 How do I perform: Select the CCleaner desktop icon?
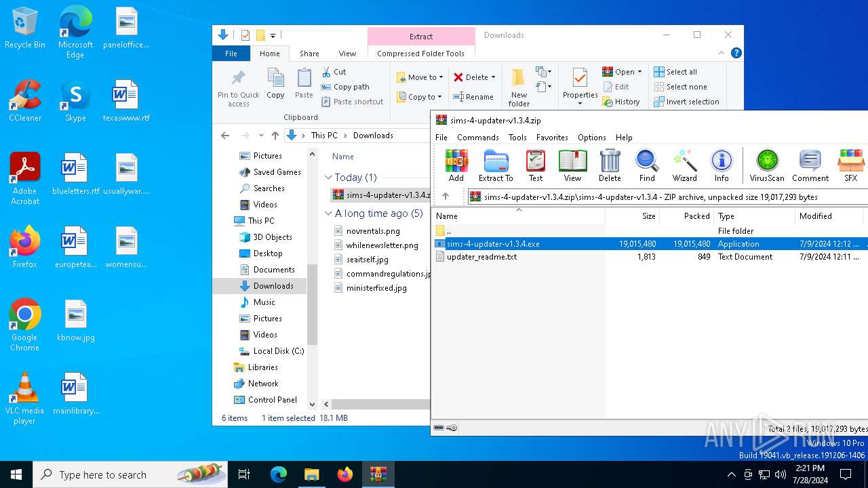tap(25, 101)
